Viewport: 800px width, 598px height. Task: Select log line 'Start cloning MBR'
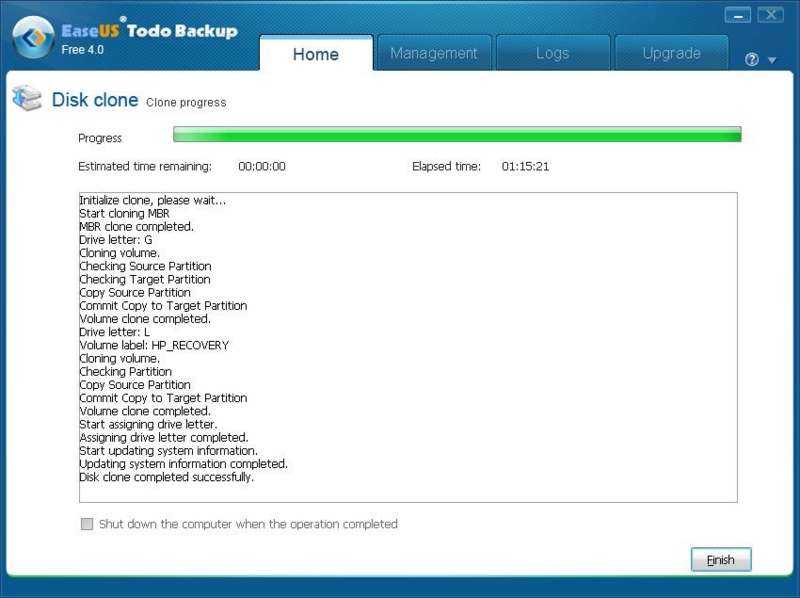click(x=124, y=213)
